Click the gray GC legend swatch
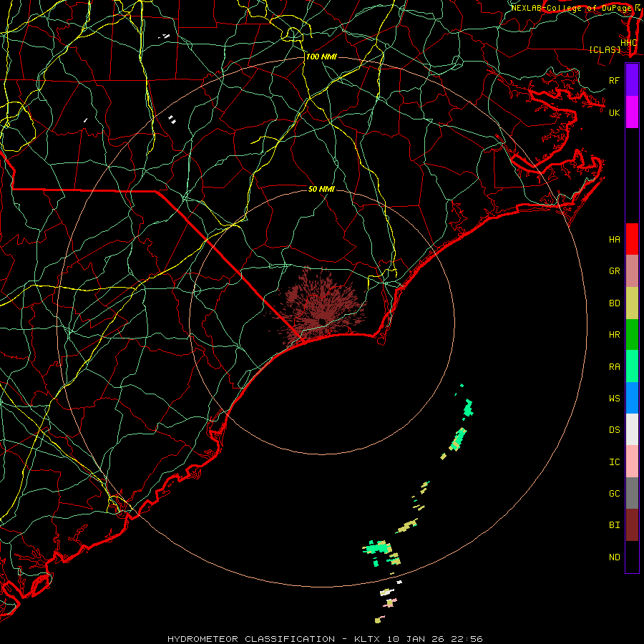This screenshot has width=644, height=644. pyautogui.click(x=632, y=493)
